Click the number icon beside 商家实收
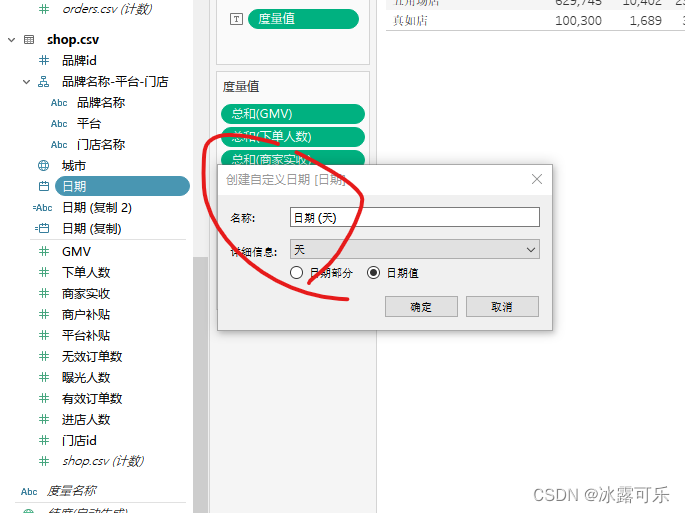This screenshot has height=513, width=685. (x=44, y=293)
